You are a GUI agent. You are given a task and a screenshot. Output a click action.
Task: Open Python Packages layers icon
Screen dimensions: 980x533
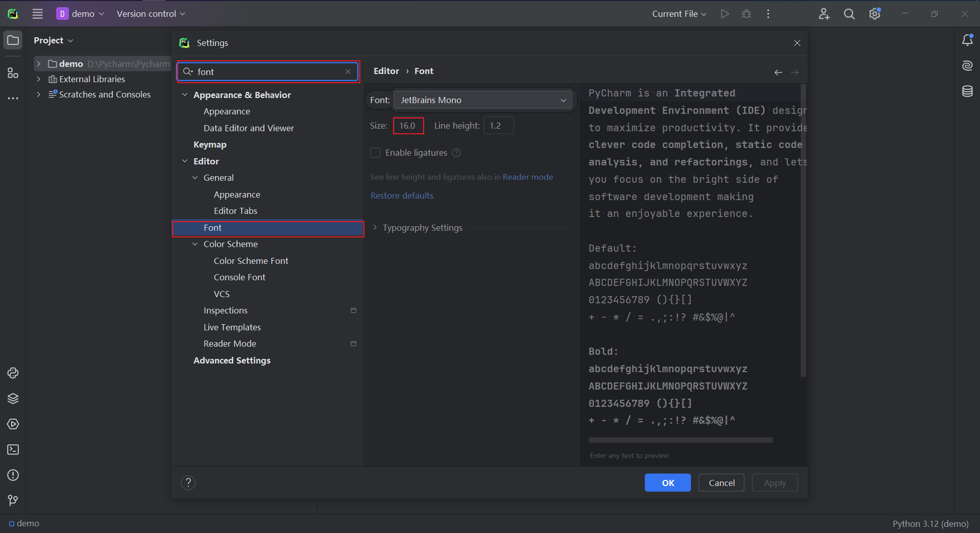click(x=13, y=399)
